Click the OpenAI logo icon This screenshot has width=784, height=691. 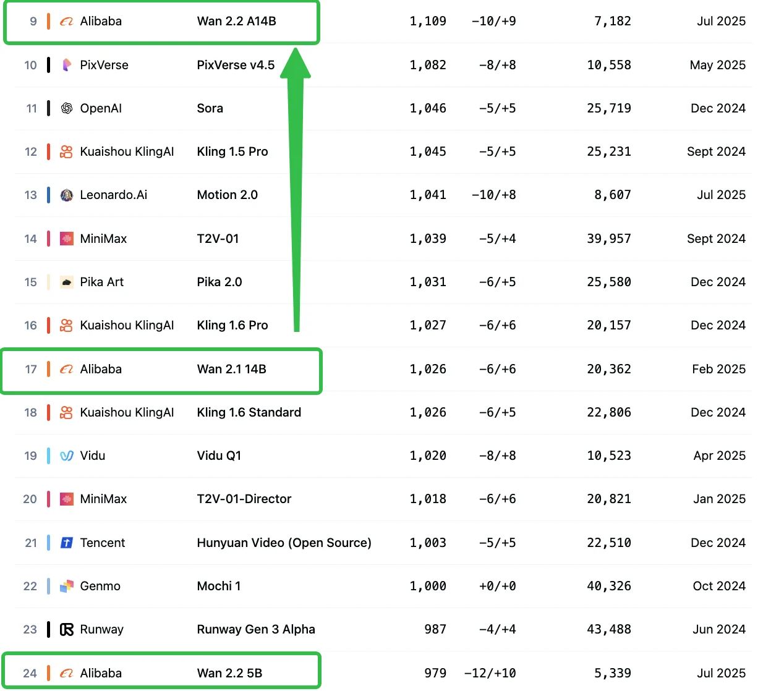click(x=67, y=109)
